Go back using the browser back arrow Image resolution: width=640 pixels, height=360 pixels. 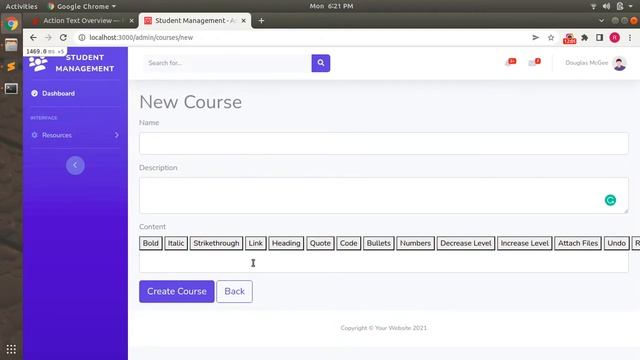pos(33,38)
